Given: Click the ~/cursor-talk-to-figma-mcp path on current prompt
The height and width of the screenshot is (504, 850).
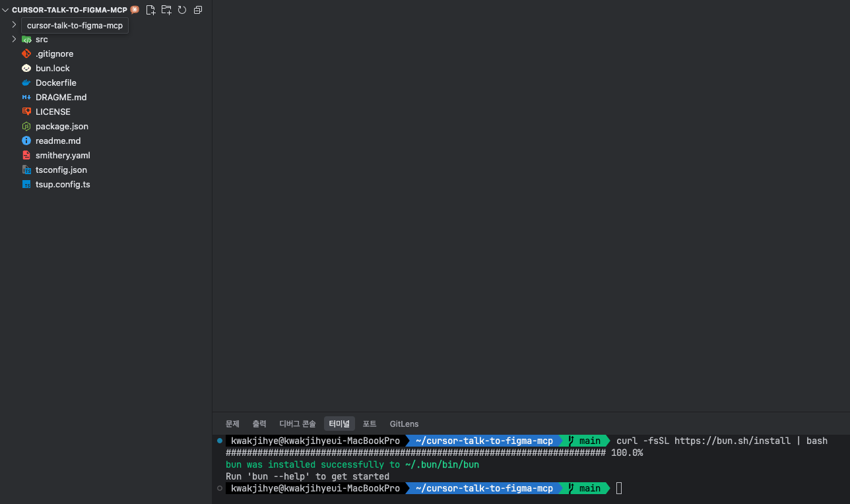Looking at the screenshot, I should (484, 488).
